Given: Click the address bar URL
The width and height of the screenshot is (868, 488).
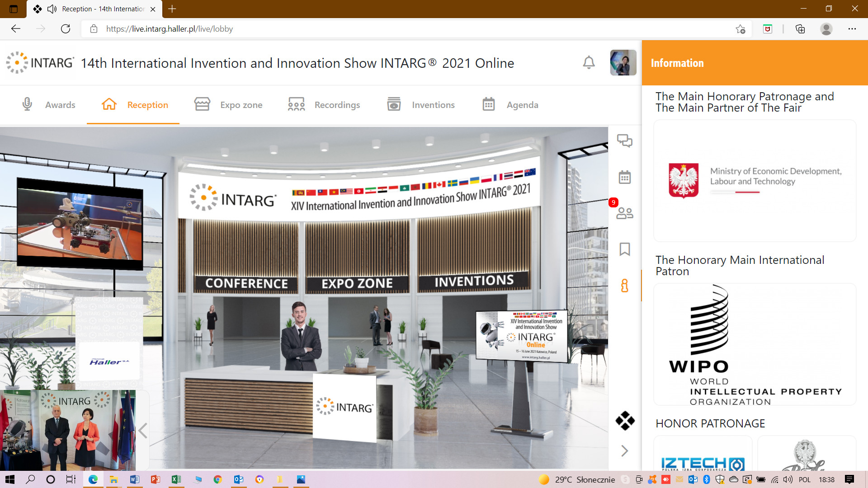Looking at the screenshot, I should point(170,29).
